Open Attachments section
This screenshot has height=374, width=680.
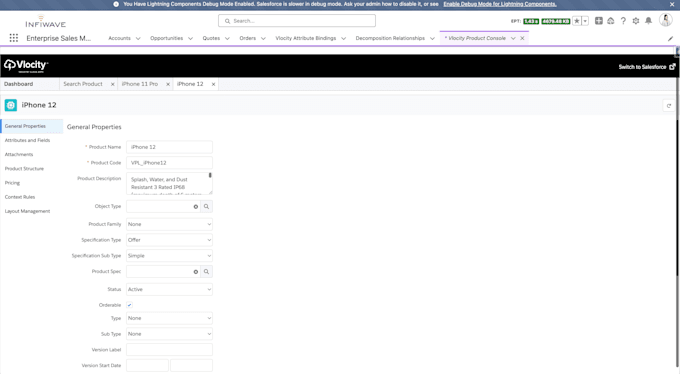point(19,154)
